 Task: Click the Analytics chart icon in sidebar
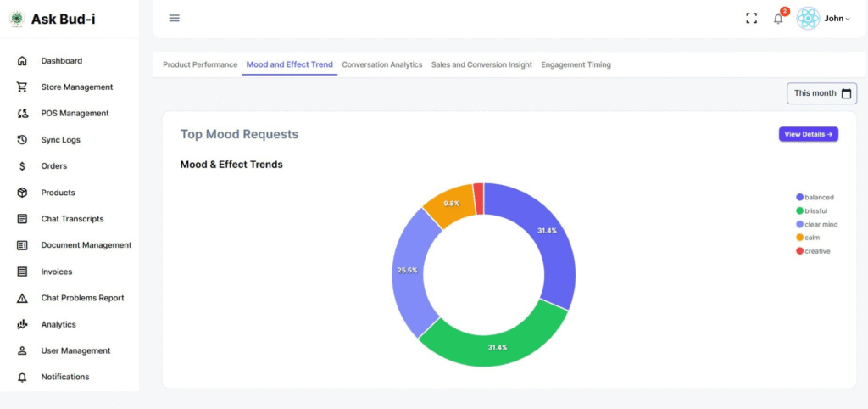click(x=23, y=324)
